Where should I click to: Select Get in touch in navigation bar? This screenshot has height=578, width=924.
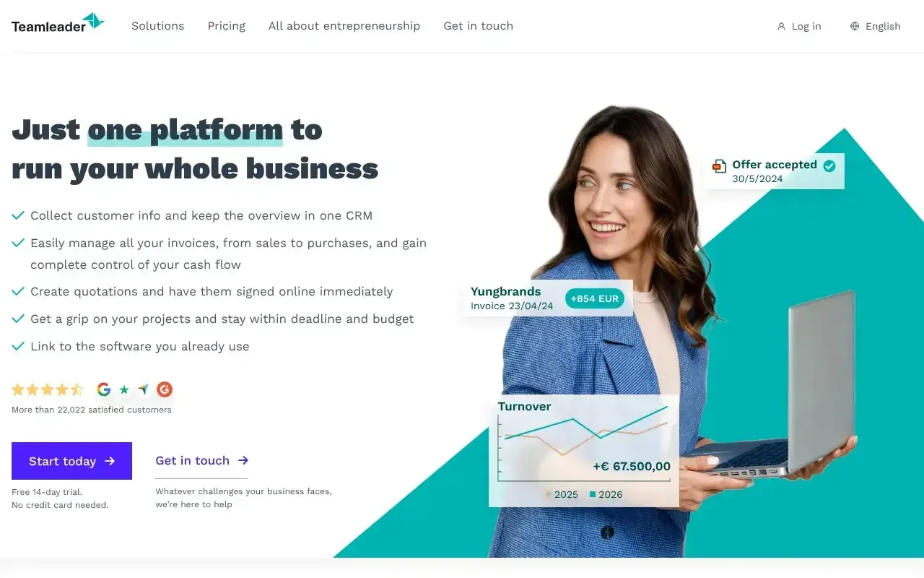479,26
